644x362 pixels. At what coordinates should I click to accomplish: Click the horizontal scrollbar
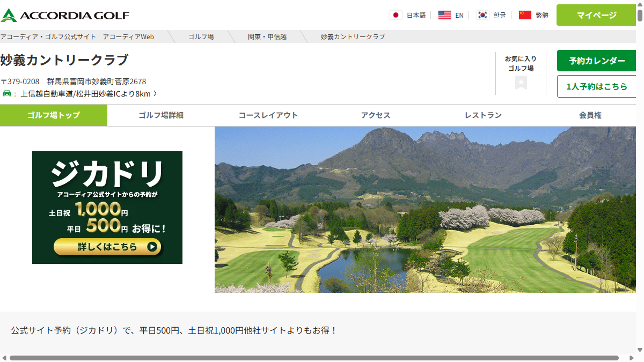pyautogui.click(x=314, y=358)
